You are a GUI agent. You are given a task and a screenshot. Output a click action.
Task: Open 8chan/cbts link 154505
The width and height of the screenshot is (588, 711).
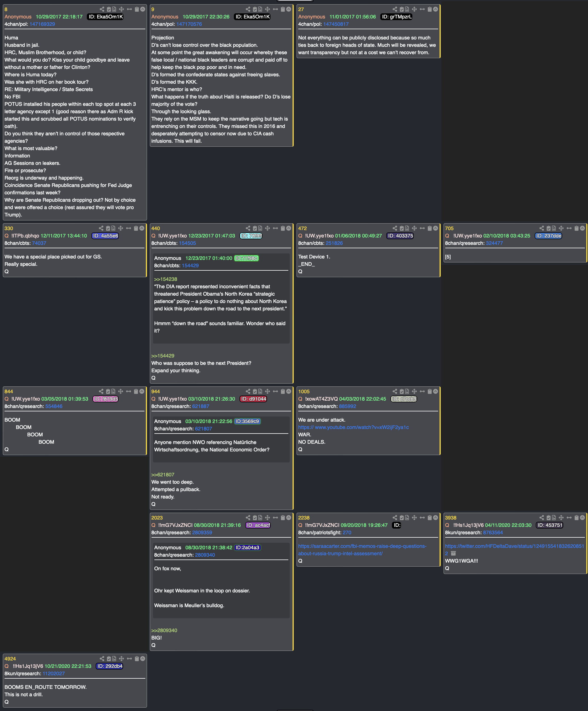187,243
